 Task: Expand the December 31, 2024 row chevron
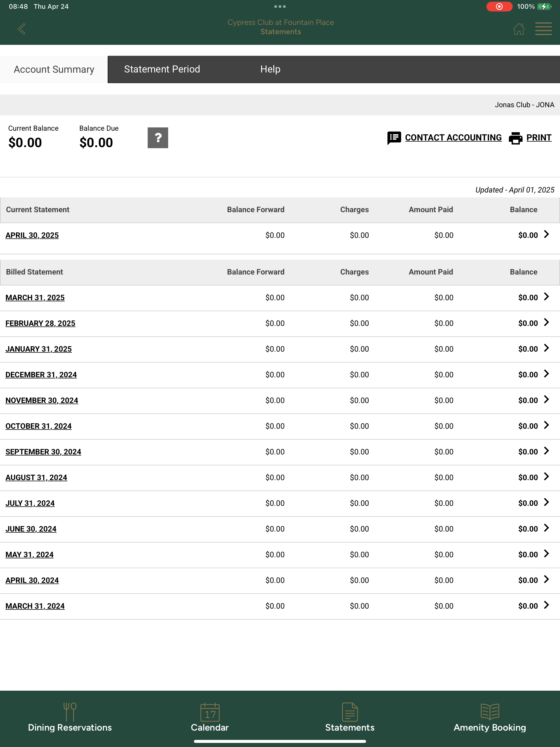point(547,373)
